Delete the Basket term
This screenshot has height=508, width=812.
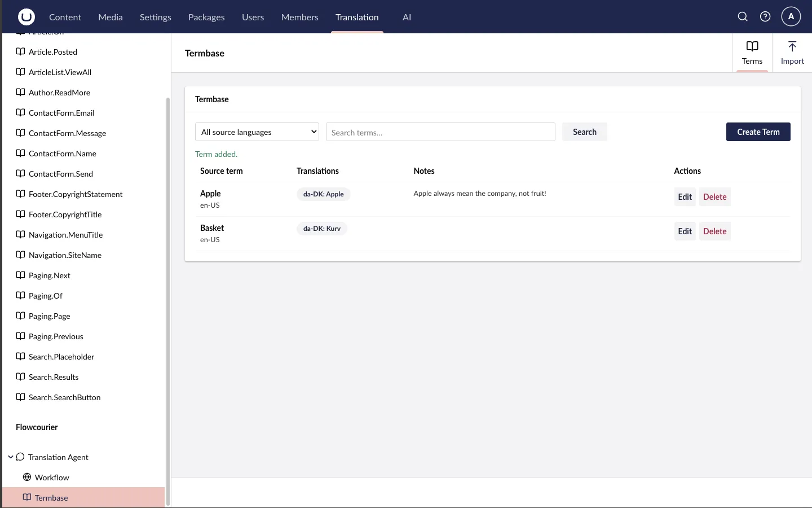tap(715, 231)
